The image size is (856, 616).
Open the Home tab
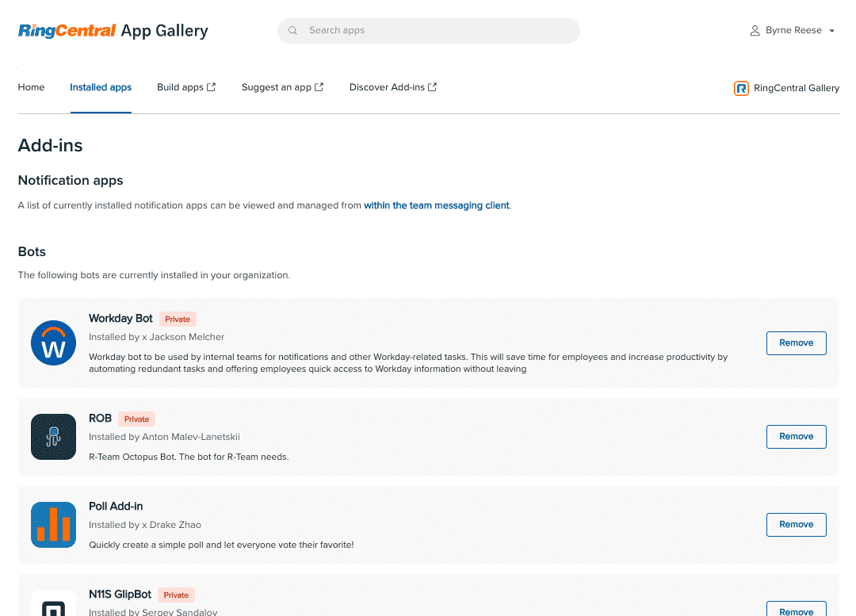31,87
